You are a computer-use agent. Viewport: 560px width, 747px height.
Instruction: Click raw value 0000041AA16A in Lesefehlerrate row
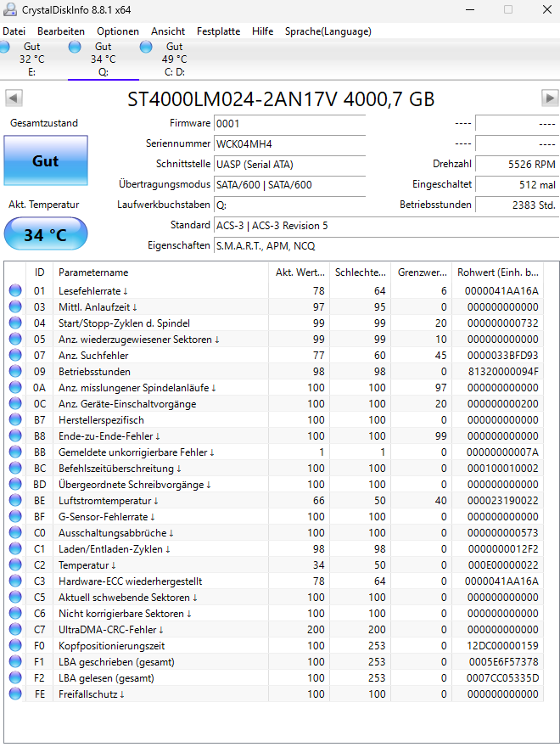coord(501,290)
